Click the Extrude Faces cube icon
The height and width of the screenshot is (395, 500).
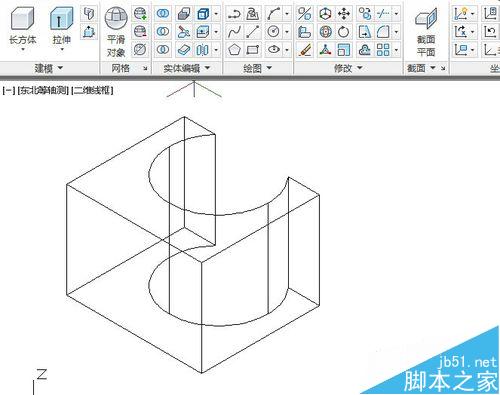click(203, 32)
